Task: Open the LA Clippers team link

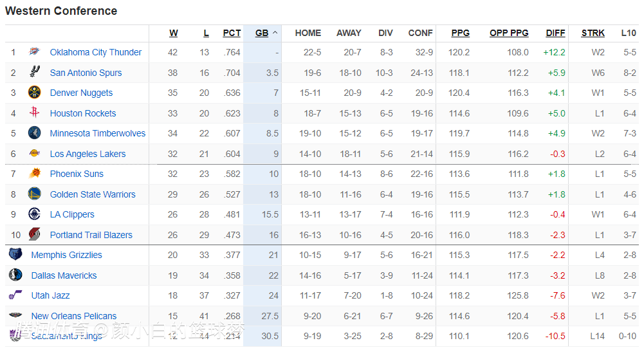Action: pos(72,214)
